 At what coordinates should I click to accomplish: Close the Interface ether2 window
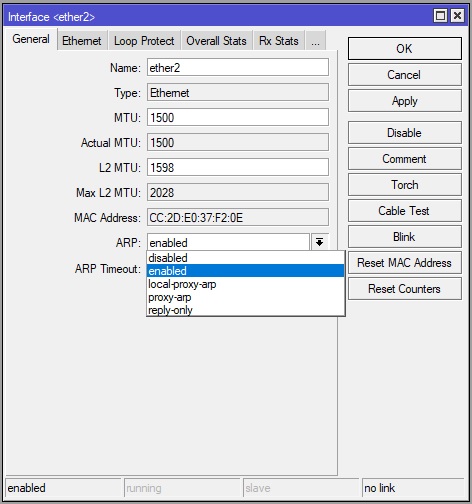tap(458, 16)
